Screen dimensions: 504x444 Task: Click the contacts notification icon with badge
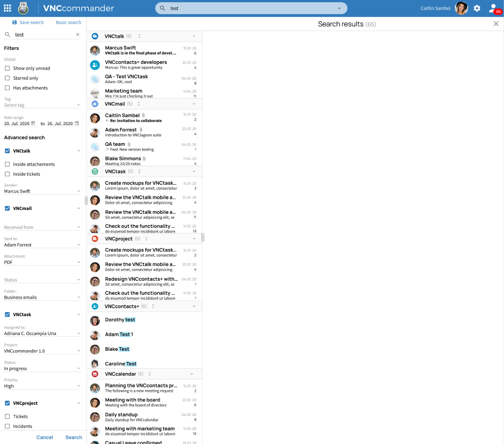493,8
